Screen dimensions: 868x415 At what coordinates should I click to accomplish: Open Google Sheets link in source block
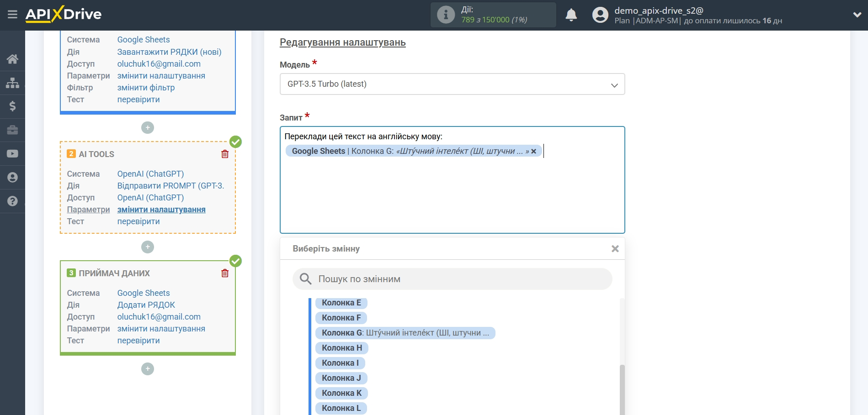point(144,40)
